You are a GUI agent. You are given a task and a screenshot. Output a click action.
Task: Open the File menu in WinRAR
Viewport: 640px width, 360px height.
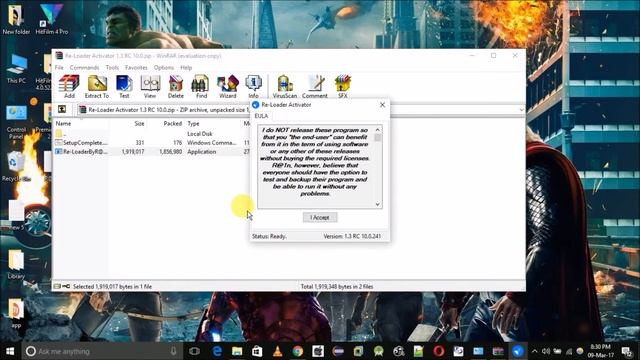point(59,67)
